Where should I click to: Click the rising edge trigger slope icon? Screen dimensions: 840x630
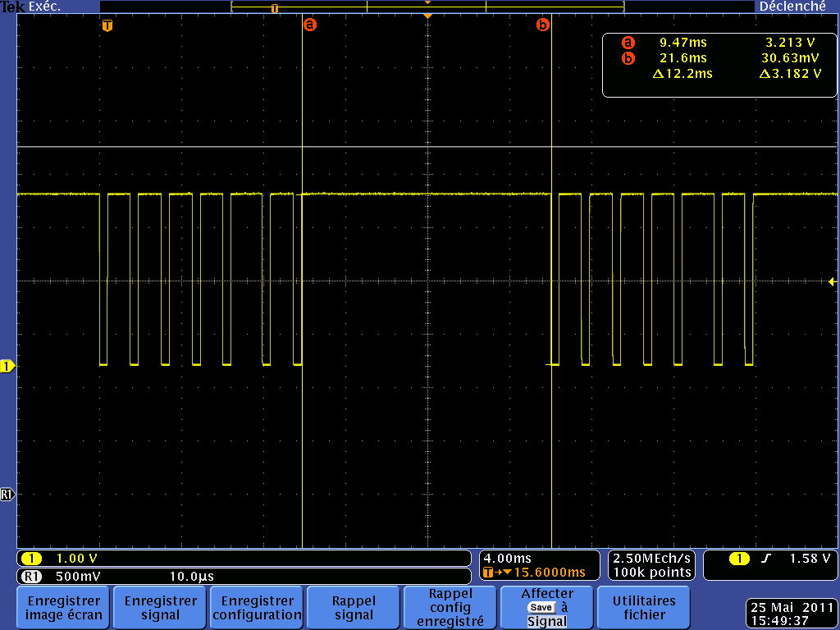click(x=766, y=559)
